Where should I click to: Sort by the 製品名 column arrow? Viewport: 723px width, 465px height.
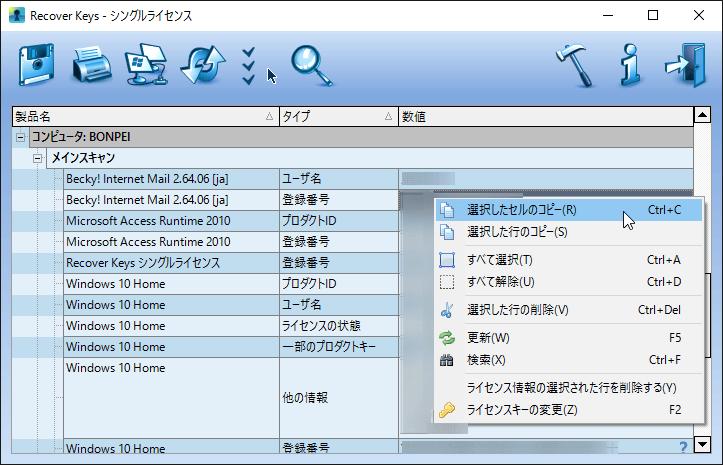tap(269, 117)
